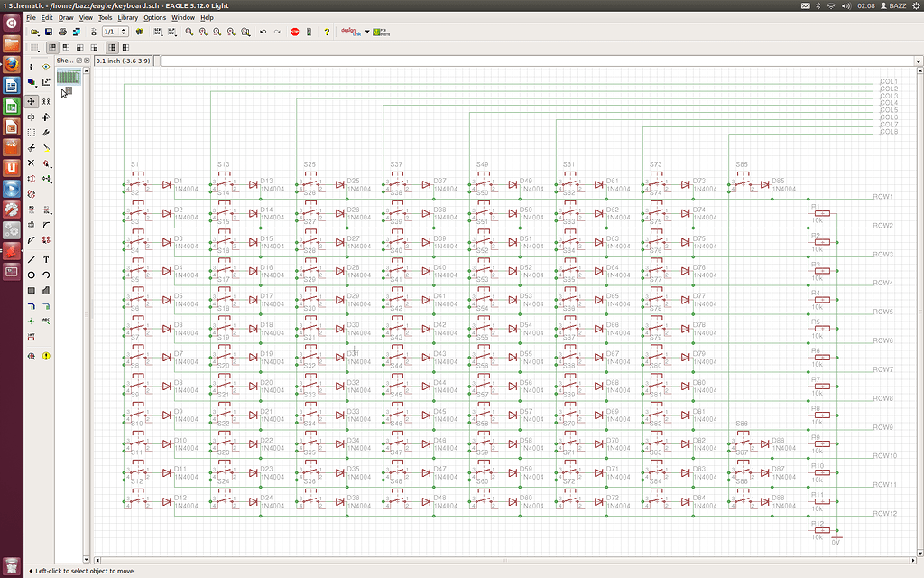
Task: Open the Tools menu
Action: tap(105, 17)
